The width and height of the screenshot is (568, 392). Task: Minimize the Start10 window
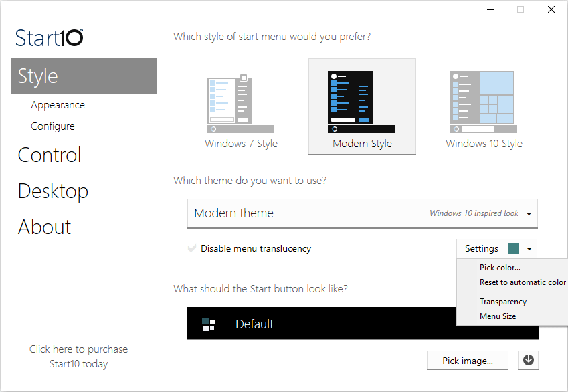click(x=490, y=10)
